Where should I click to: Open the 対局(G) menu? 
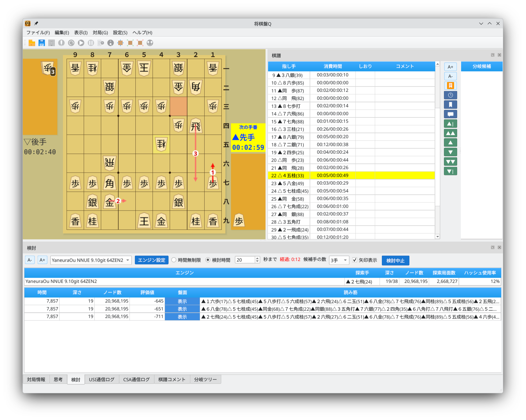coord(100,33)
